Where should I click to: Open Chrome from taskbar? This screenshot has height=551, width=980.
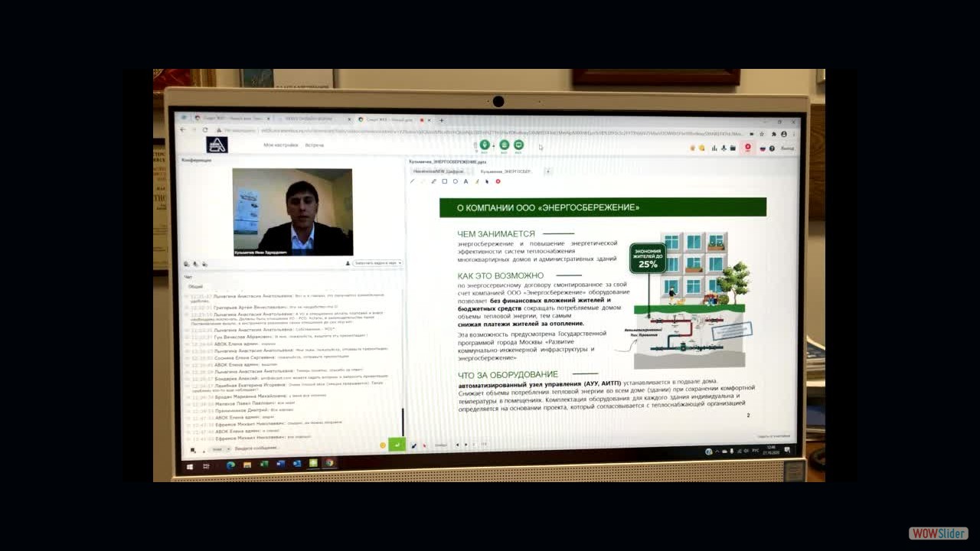329,462
